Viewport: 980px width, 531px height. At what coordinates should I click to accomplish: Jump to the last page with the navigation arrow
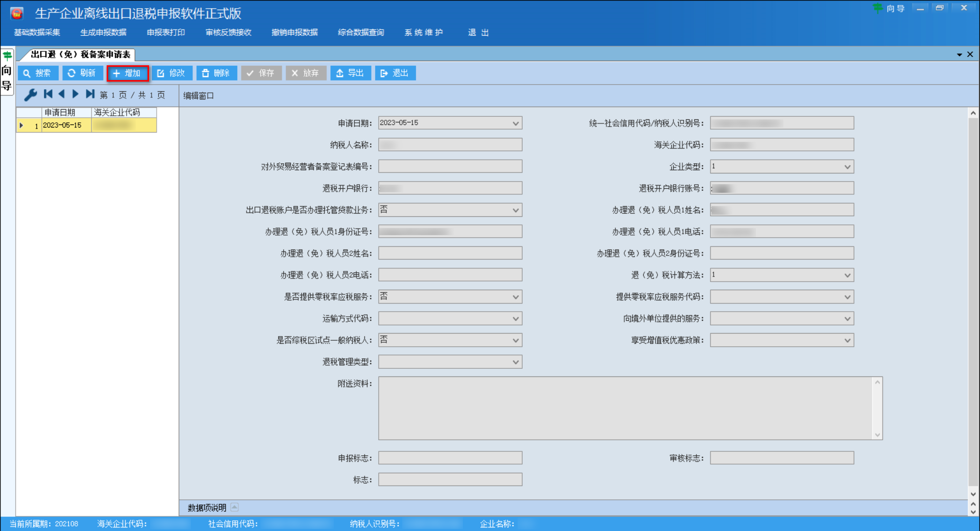90,94
